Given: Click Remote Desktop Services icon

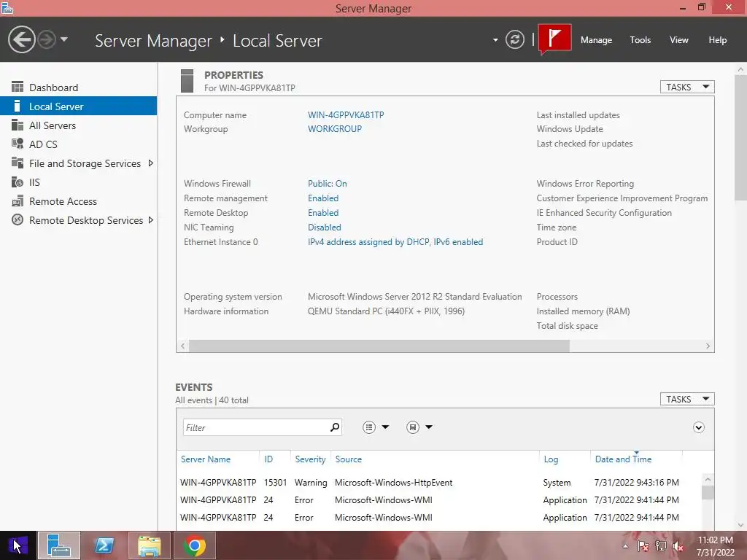Looking at the screenshot, I should [18, 220].
